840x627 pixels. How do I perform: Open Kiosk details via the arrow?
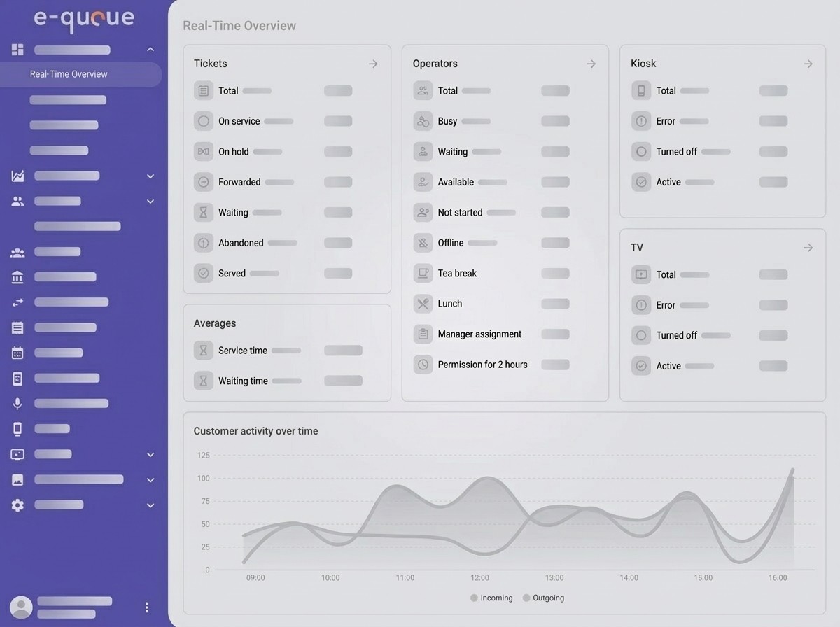pyautogui.click(x=808, y=64)
